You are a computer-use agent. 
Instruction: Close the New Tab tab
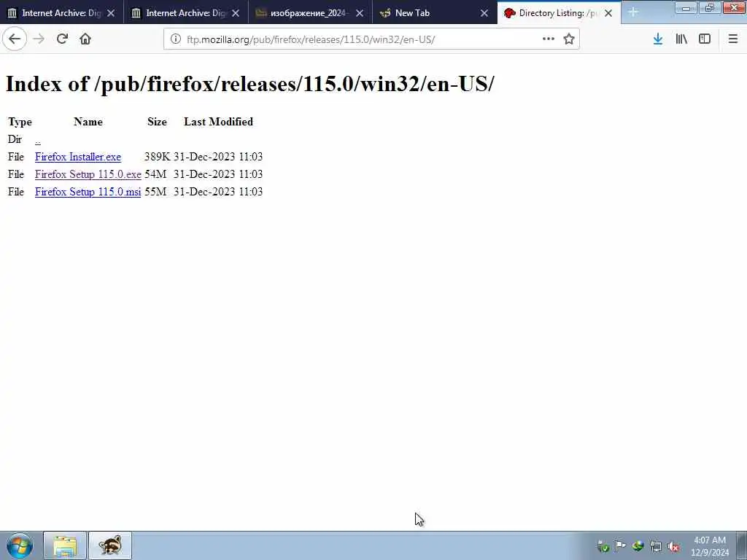484,13
